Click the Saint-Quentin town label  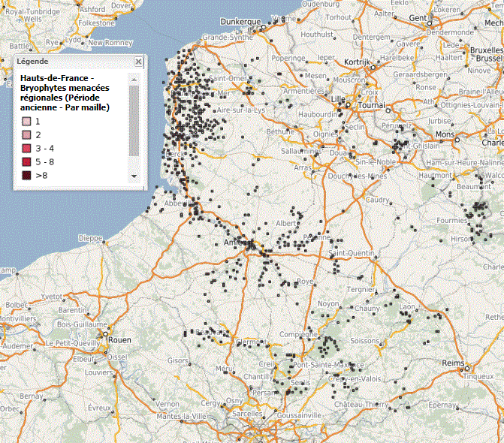(353, 253)
